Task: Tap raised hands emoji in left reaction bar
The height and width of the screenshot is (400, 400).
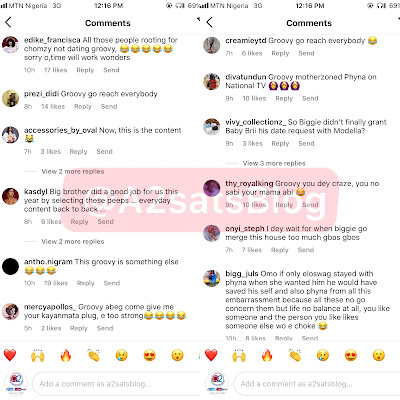Action: (38, 355)
